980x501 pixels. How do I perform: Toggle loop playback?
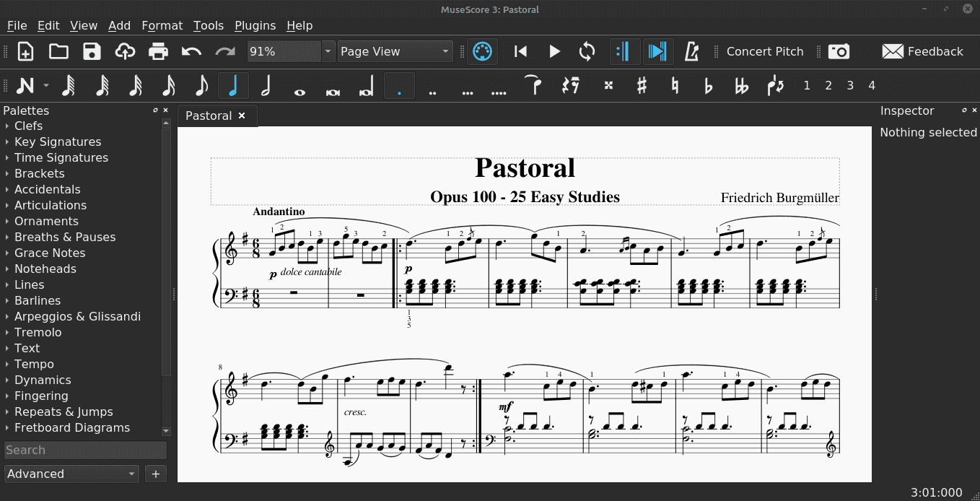click(x=587, y=51)
